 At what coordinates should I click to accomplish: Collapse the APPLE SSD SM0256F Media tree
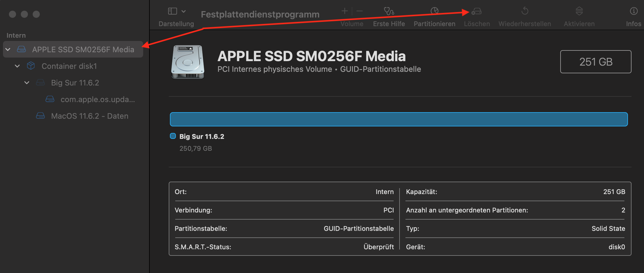click(x=8, y=49)
